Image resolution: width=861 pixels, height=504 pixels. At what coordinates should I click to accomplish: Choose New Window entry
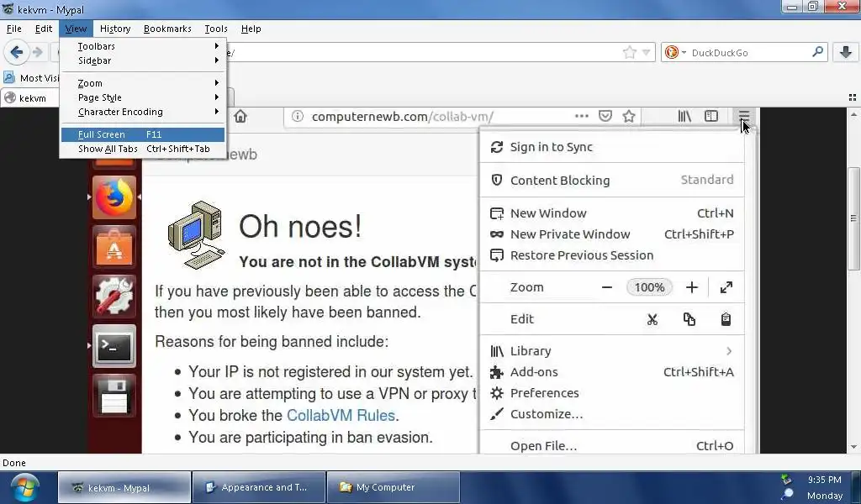[612, 213]
